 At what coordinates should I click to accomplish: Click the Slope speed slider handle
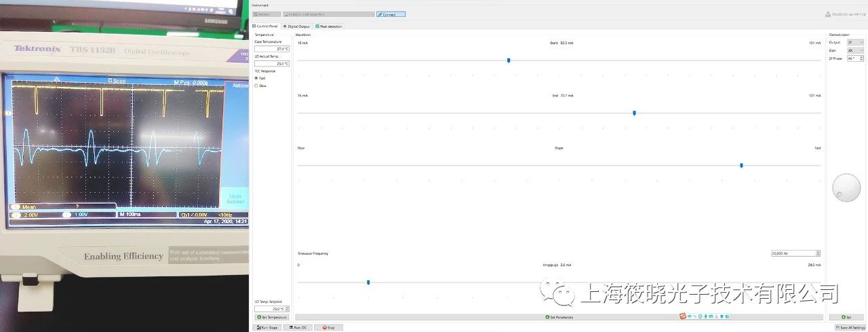[x=741, y=165]
